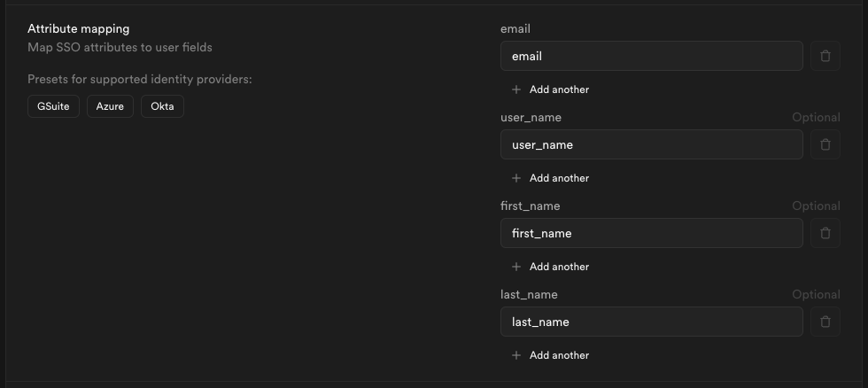Hit the plus icon under first_name field
Screen dimensions: 868x388
[516, 267]
